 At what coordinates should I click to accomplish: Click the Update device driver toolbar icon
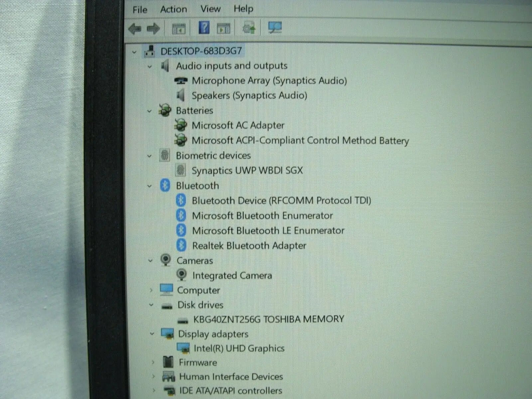(249, 28)
